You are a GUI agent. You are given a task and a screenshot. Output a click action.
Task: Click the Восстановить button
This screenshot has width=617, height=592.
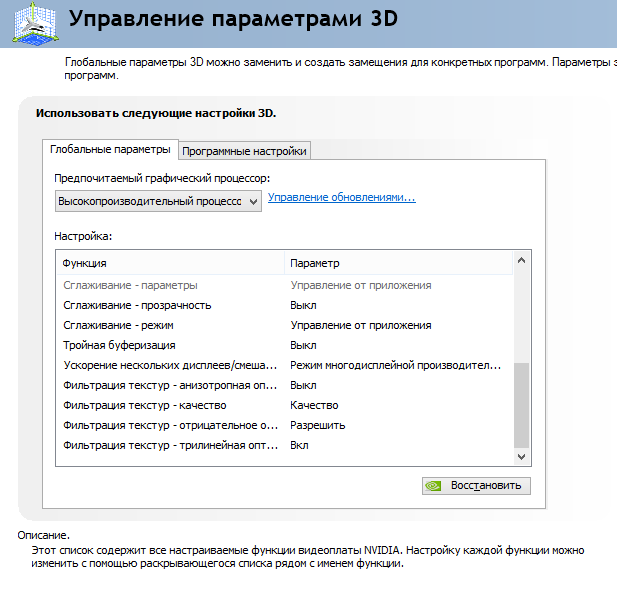[x=476, y=486]
